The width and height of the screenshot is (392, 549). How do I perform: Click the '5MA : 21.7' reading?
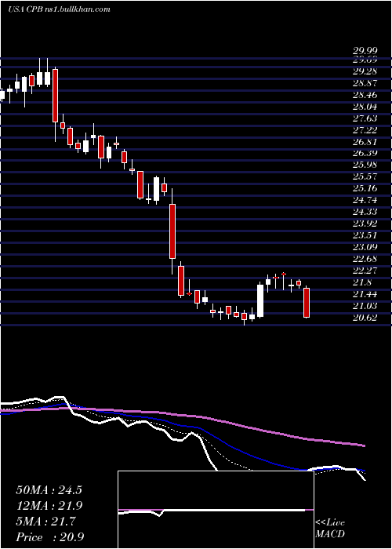tap(45, 522)
